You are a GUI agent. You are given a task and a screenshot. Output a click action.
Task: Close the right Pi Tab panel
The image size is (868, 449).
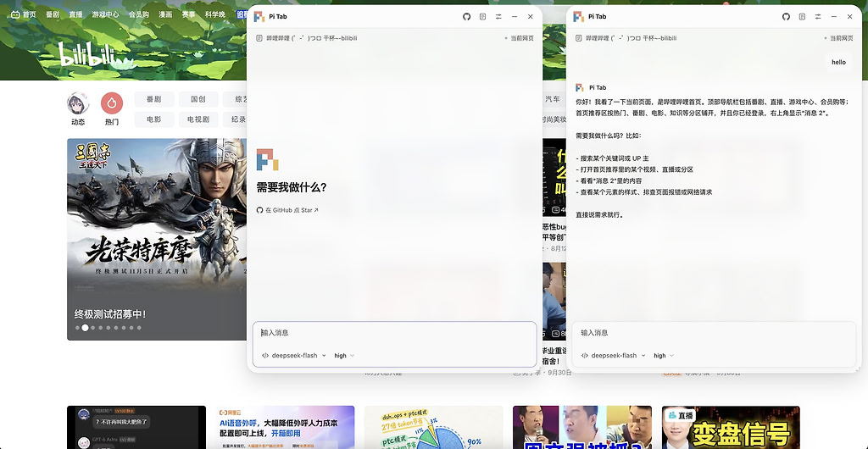[849, 17]
